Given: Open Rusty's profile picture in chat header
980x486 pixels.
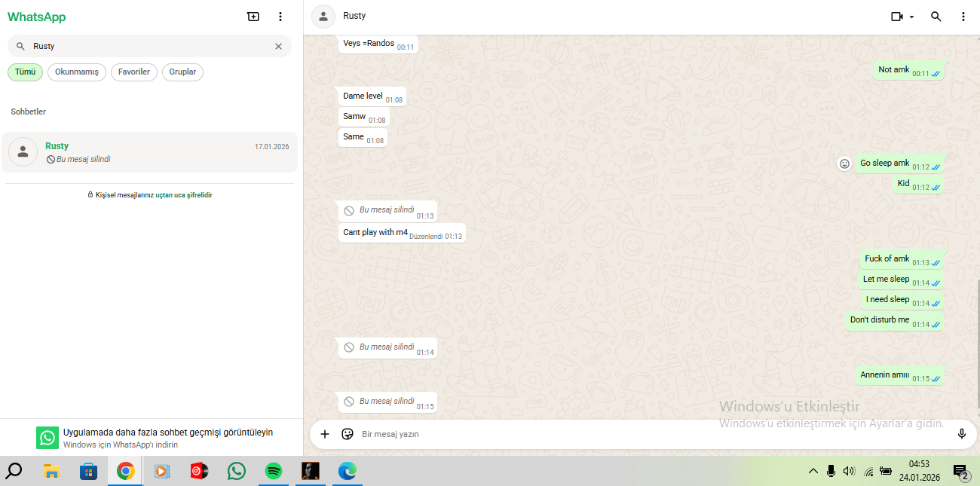Looking at the screenshot, I should (x=323, y=17).
